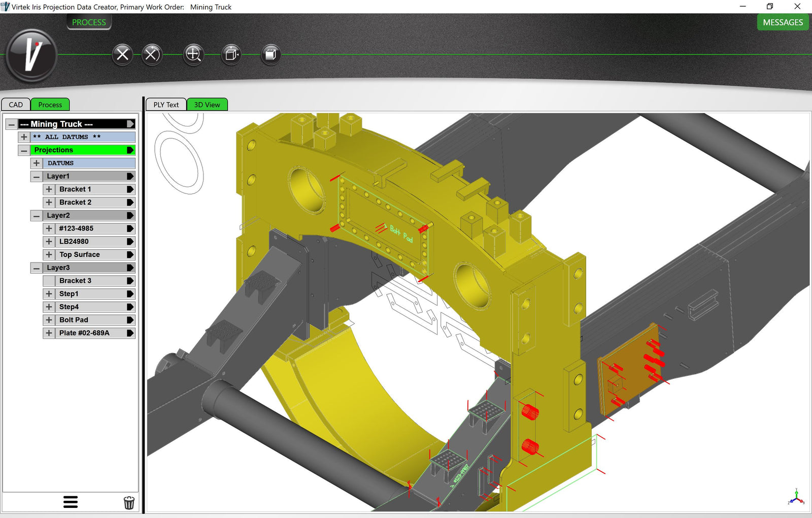Click the MESSAGES button
This screenshot has width=812, height=518.
[783, 22]
